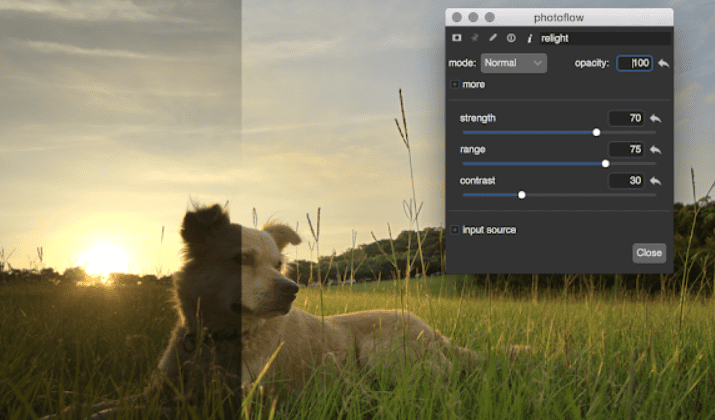Click the 'strength' label
715x420 pixels.
point(477,118)
